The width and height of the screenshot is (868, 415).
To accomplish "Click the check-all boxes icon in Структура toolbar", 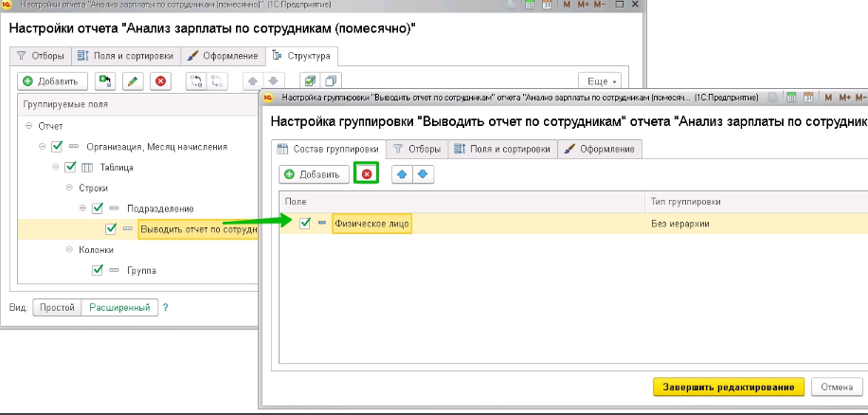I will tap(310, 81).
